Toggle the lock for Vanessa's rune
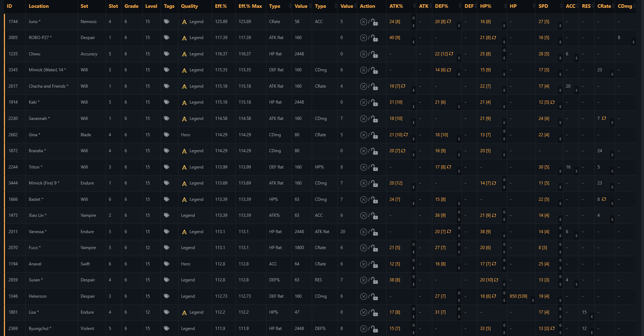This screenshot has height=336, width=644. pyautogui.click(x=374, y=232)
